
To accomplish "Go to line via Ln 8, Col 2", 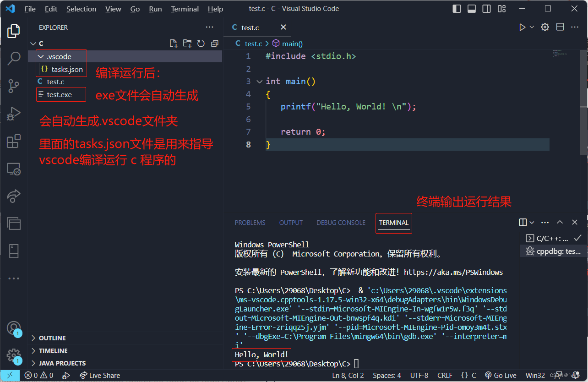I will pos(348,376).
